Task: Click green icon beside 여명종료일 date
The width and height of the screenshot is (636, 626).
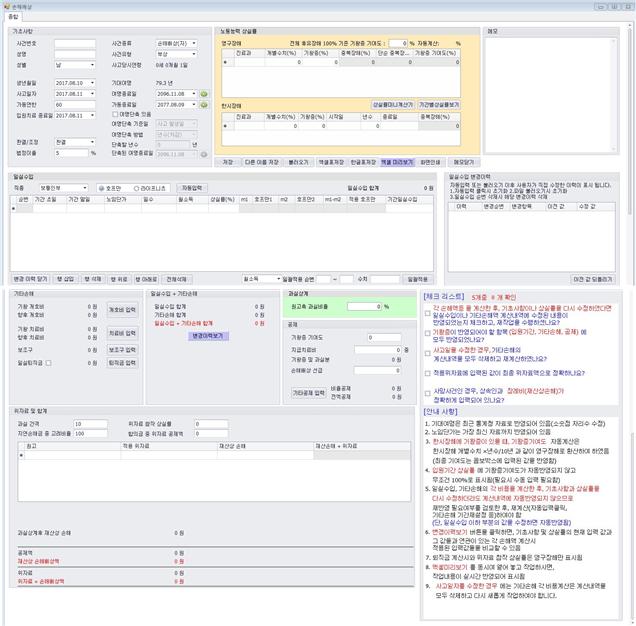Action: (204, 93)
